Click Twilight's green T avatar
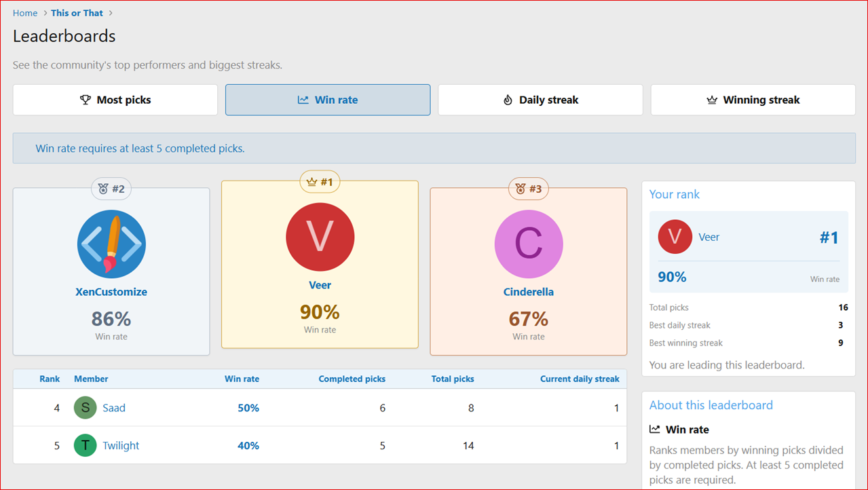Image resolution: width=868 pixels, height=490 pixels. (86, 446)
